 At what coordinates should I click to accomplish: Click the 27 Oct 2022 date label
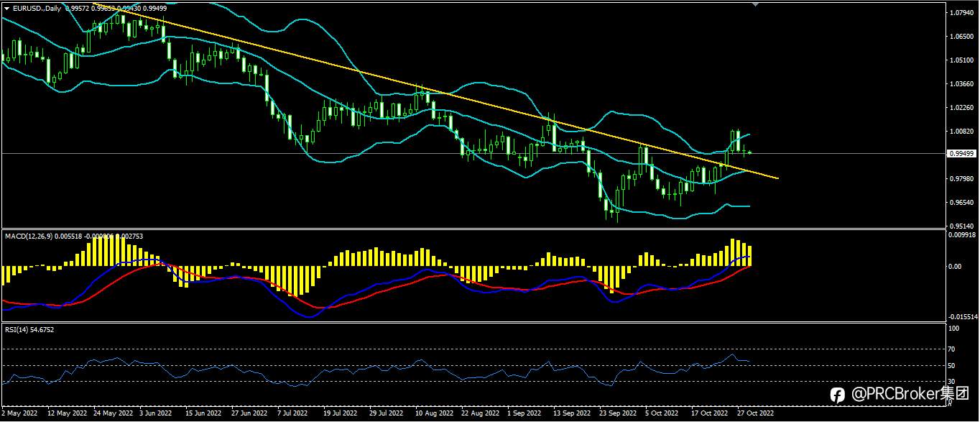(x=755, y=414)
